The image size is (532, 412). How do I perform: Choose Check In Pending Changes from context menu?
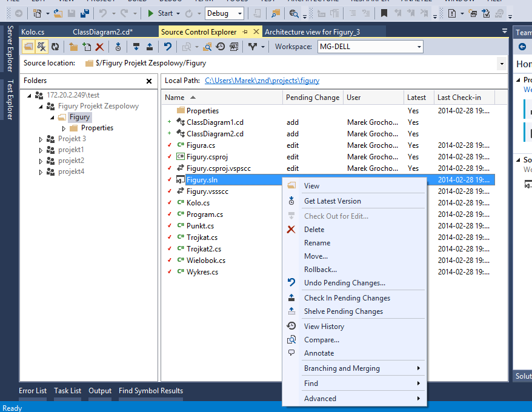tap(347, 298)
